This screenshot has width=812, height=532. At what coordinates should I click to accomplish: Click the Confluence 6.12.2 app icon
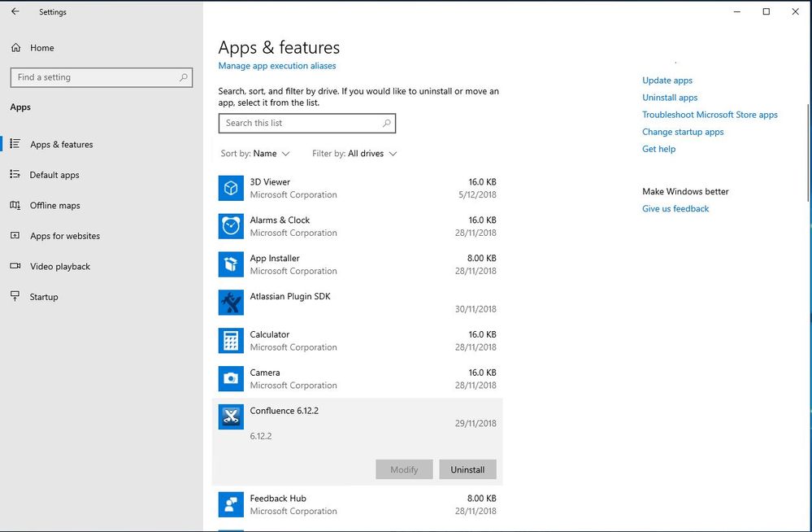pyautogui.click(x=231, y=416)
